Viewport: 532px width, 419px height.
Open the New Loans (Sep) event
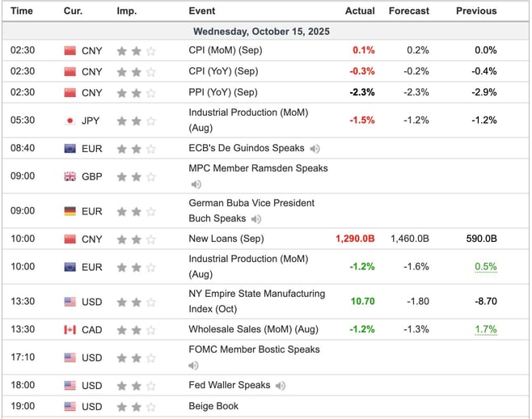click(226, 239)
